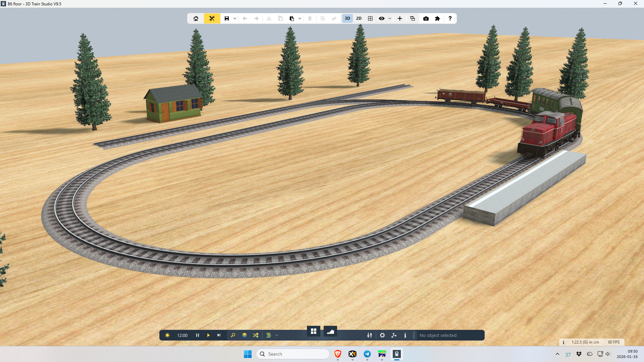The height and width of the screenshot is (362, 644).
Task: Open the home start screen icon
Action: [x=196, y=18]
